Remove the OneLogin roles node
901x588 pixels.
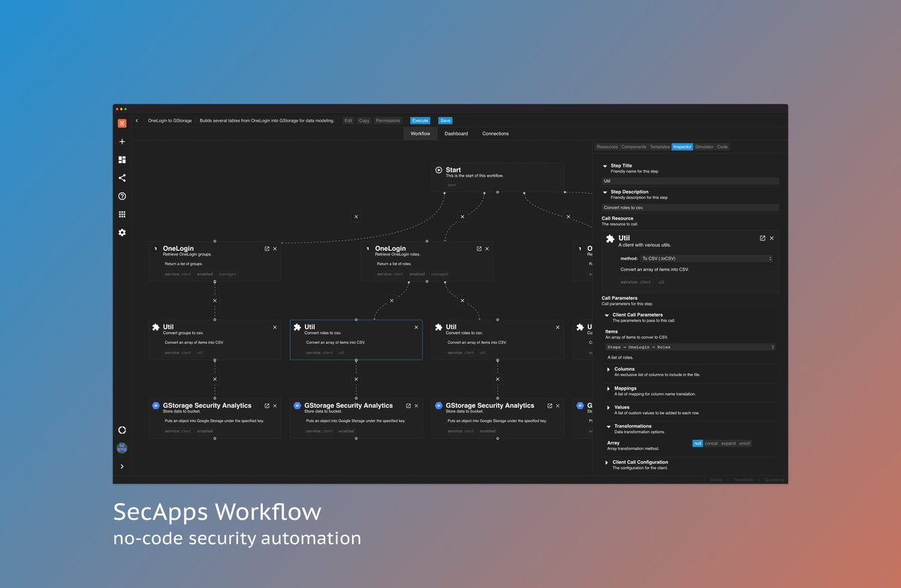tap(487, 249)
